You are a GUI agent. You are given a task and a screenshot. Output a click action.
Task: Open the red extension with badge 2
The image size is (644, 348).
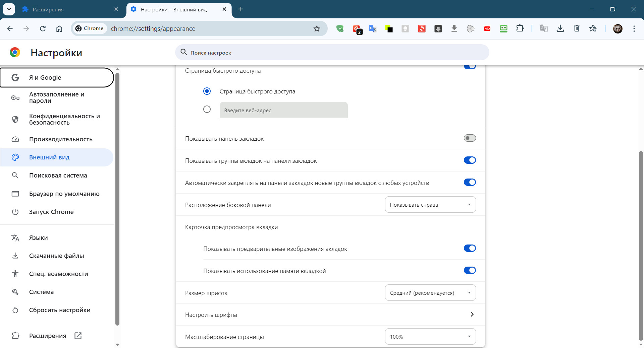[357, 29]
